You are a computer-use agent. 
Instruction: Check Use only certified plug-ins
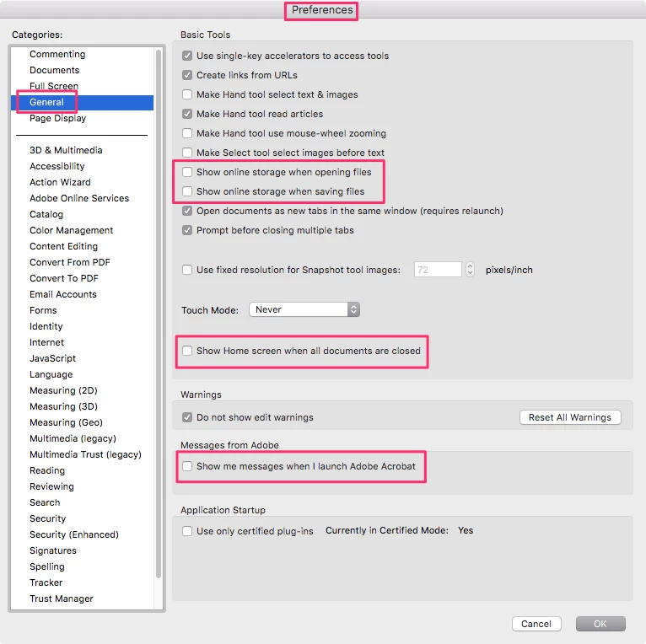[187, 531]
